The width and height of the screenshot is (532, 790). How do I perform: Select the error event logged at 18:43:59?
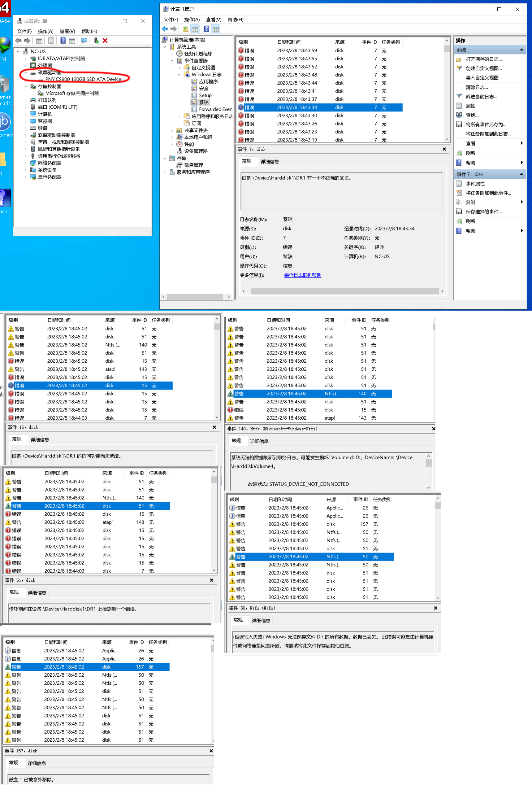click(x=296, y=50)
